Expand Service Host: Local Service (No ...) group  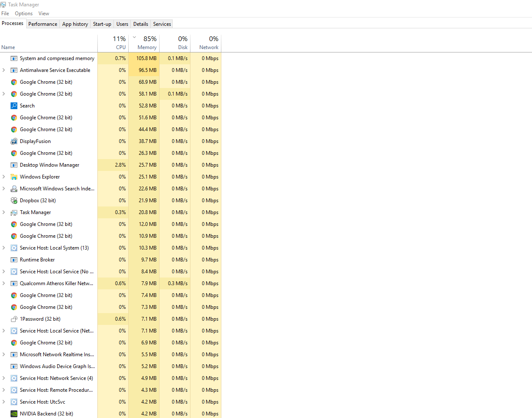click(4, 272)
